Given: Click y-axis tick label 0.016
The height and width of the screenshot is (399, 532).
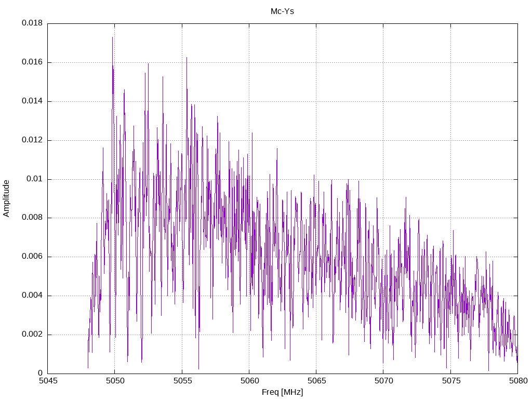Looking at the screenshot, I should tap(32, 62).
